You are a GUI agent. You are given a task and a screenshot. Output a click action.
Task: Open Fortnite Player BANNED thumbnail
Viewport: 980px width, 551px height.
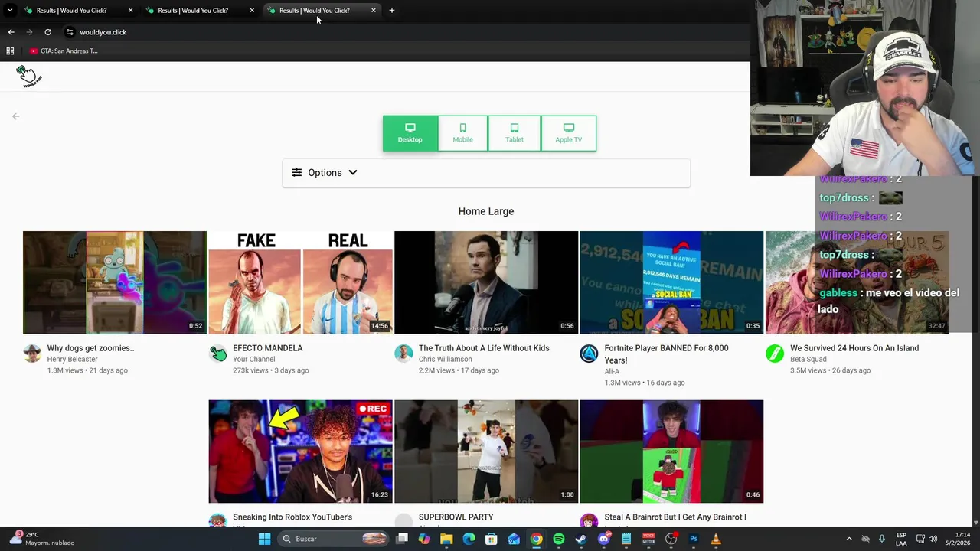671,282
